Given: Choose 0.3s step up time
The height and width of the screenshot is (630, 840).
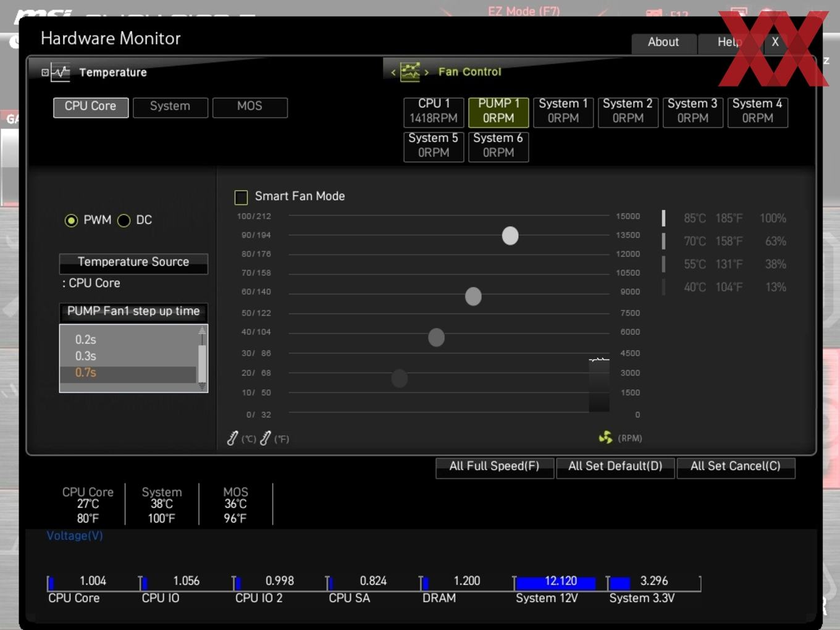Looking at the screenshot, I should (x=86, y=356).
